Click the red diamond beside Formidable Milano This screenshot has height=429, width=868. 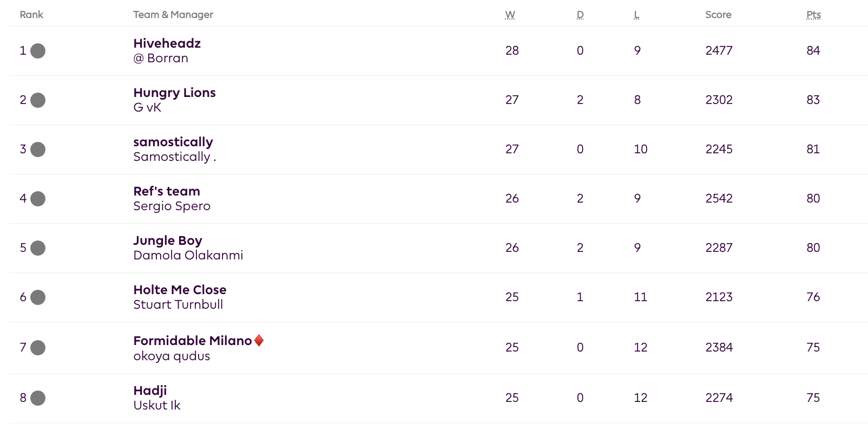pos(259,341)
